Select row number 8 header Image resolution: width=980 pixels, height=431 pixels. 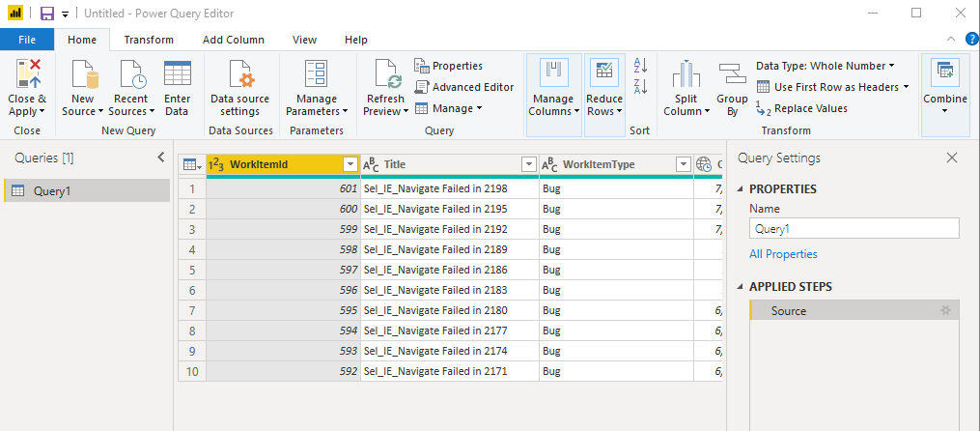pos(192,330)
